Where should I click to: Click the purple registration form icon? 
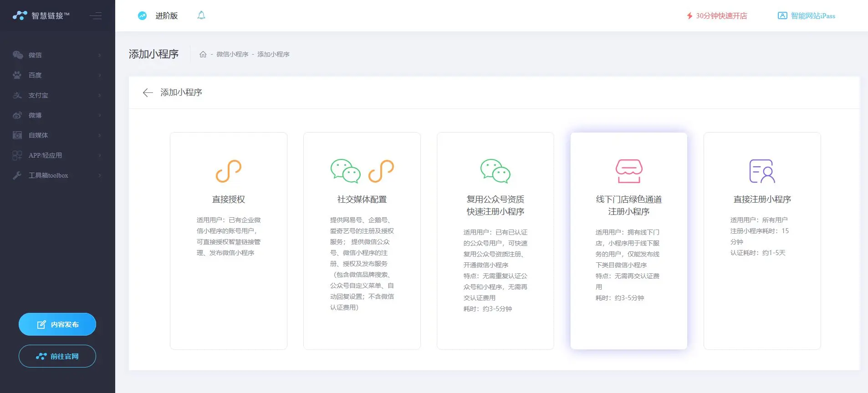tap(762, 171)
